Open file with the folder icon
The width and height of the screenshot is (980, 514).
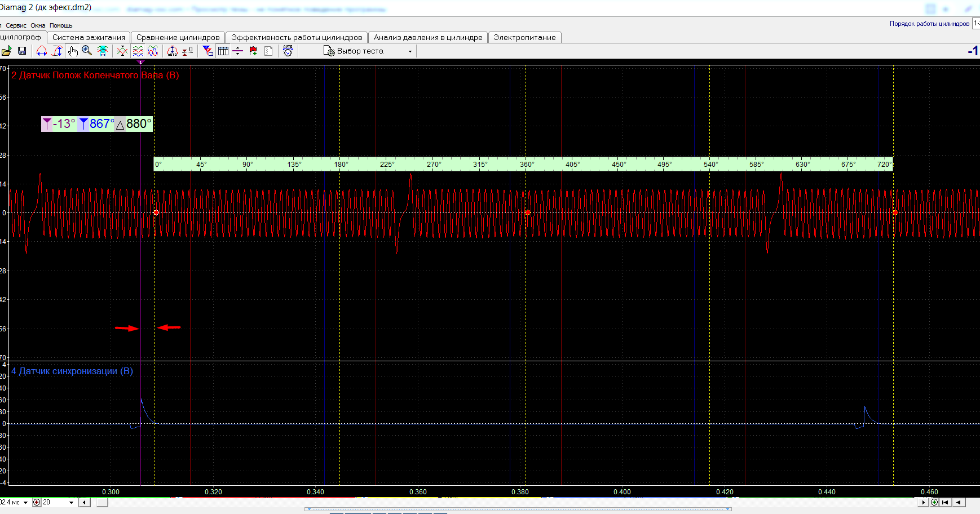pos(6,51)
